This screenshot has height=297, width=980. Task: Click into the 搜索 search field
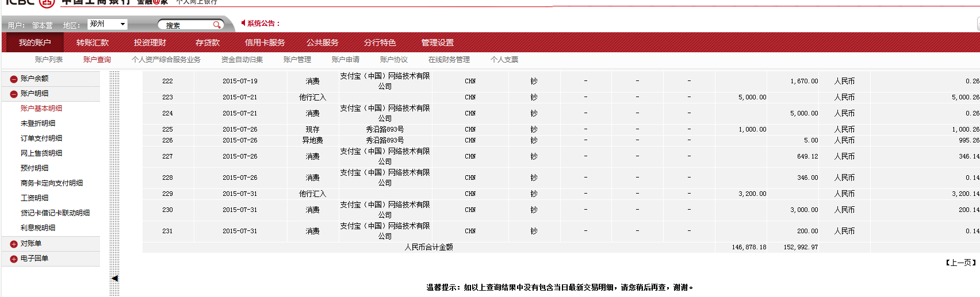[x=188, y=25]
